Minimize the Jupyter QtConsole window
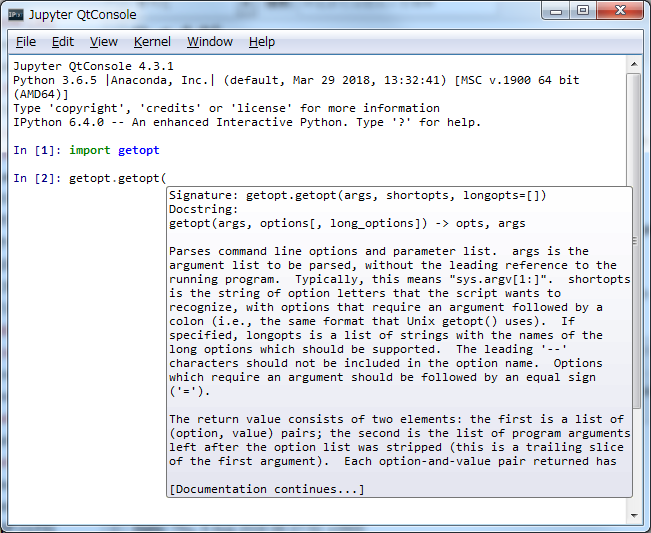 coord(556,11)
